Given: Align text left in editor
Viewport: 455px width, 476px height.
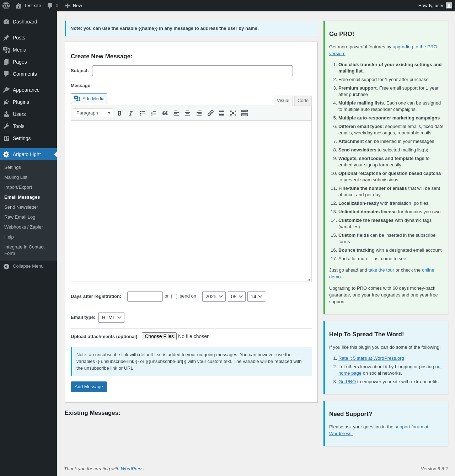Looking at the screenshot, I should tap(176, 113).
